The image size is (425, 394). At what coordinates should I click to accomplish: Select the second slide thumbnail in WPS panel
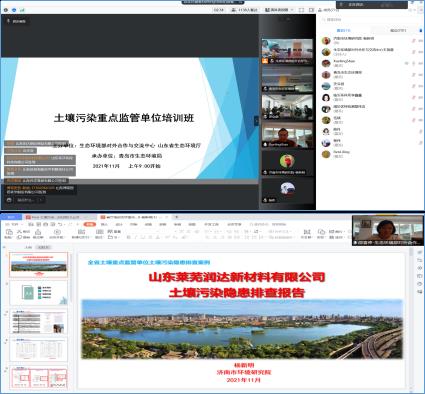(39, 293)
